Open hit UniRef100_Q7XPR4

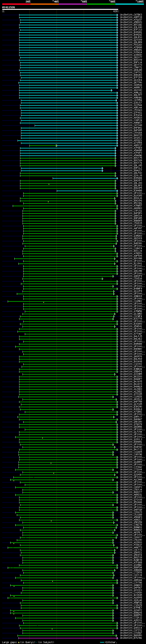[131, 143]
